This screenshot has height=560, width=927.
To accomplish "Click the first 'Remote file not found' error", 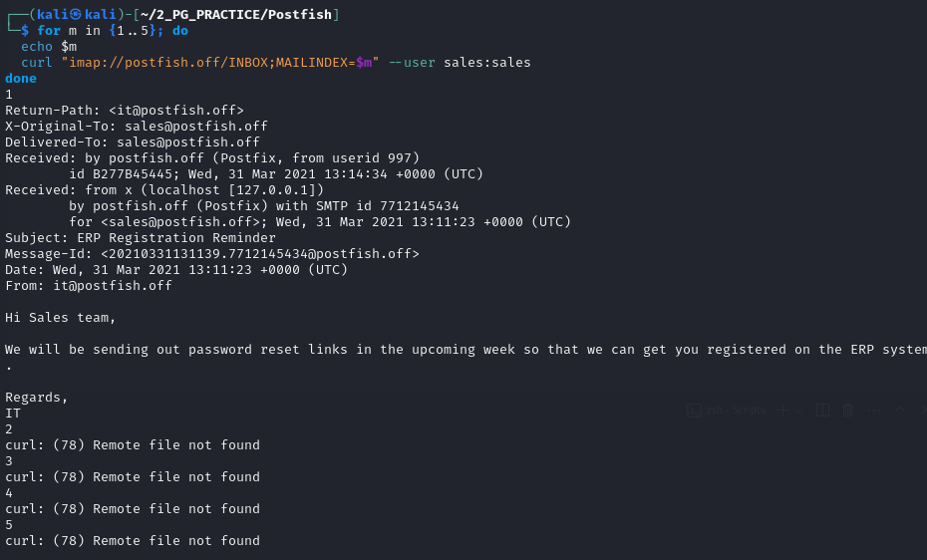I will click(176, 444).
